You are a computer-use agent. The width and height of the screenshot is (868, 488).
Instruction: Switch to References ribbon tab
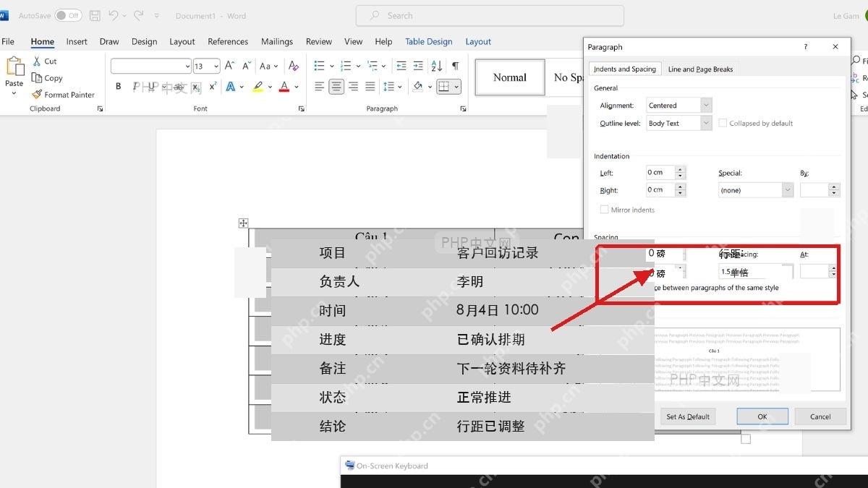coord(228,41)
